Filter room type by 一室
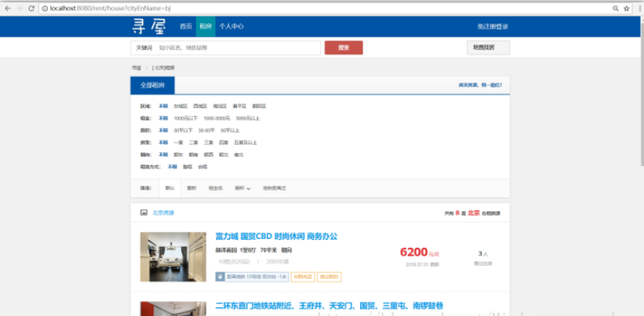This screenshot has width=644, height=316. [x=178, y=142]
